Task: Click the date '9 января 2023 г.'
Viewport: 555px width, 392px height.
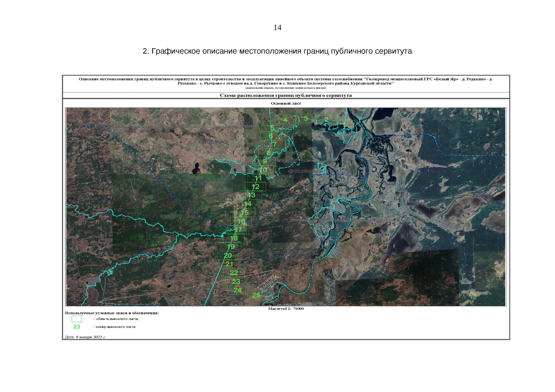Action: point(91,337)
